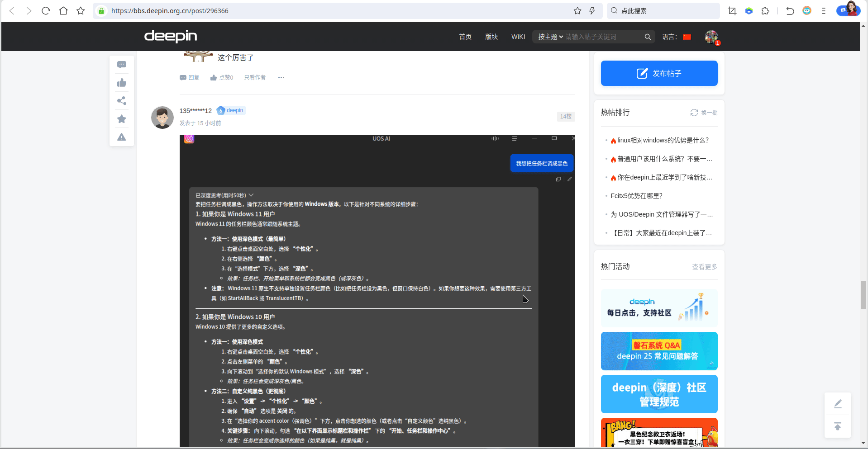This screenshot has width=868, height=449.
Task: Click 回复 under the 这个厉害了 comment
Action: coord(190,78)
